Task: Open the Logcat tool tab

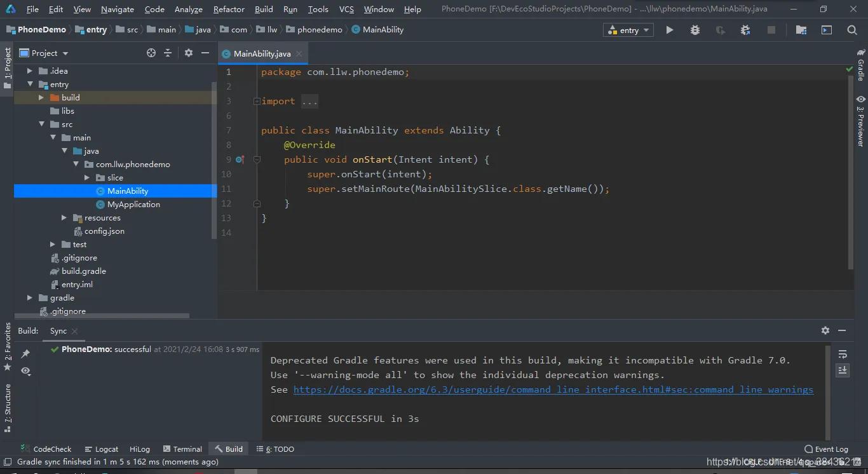Action: coord(102,449)
